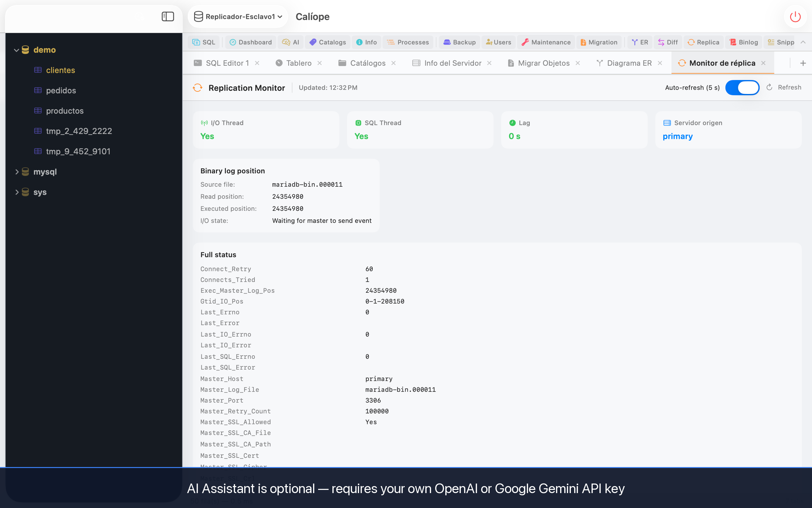Open the Catalogs toolbar item

327,42
